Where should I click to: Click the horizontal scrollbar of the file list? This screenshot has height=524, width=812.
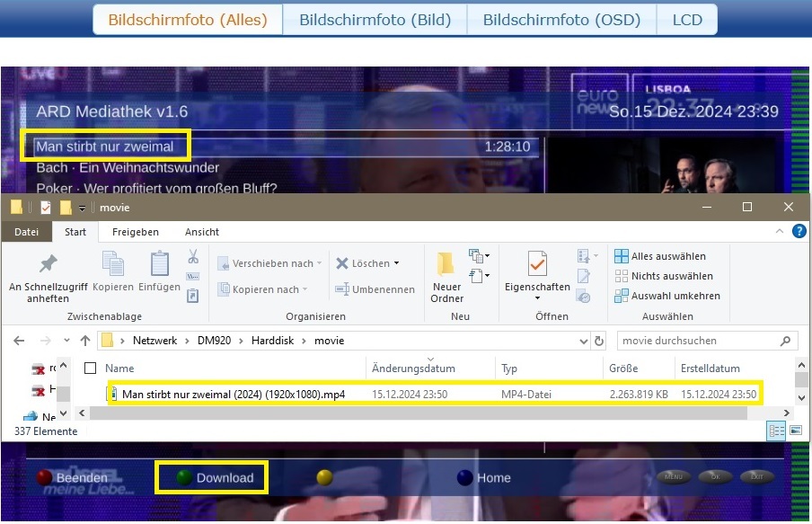(419, 413)
